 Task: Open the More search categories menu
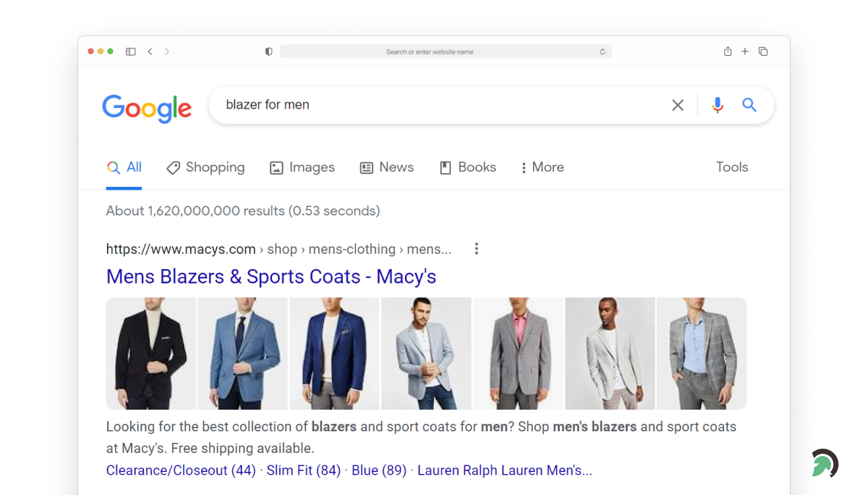tap(541, 167)
